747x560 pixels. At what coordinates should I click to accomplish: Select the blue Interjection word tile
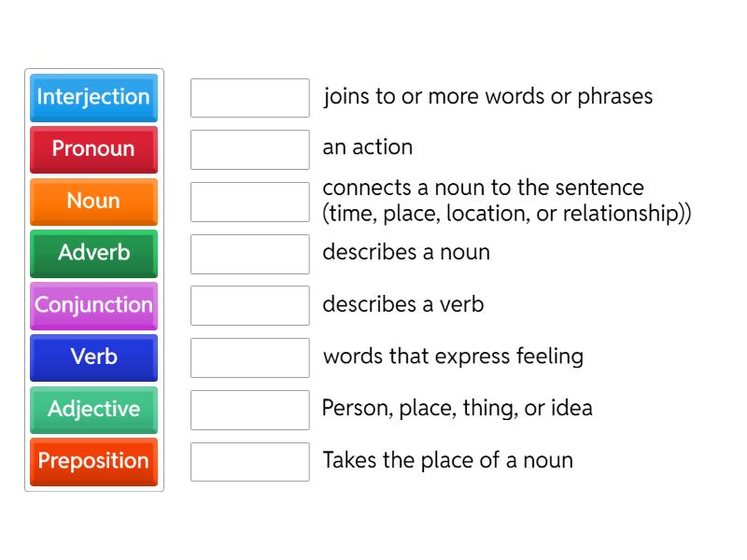[x=93, y=97]
